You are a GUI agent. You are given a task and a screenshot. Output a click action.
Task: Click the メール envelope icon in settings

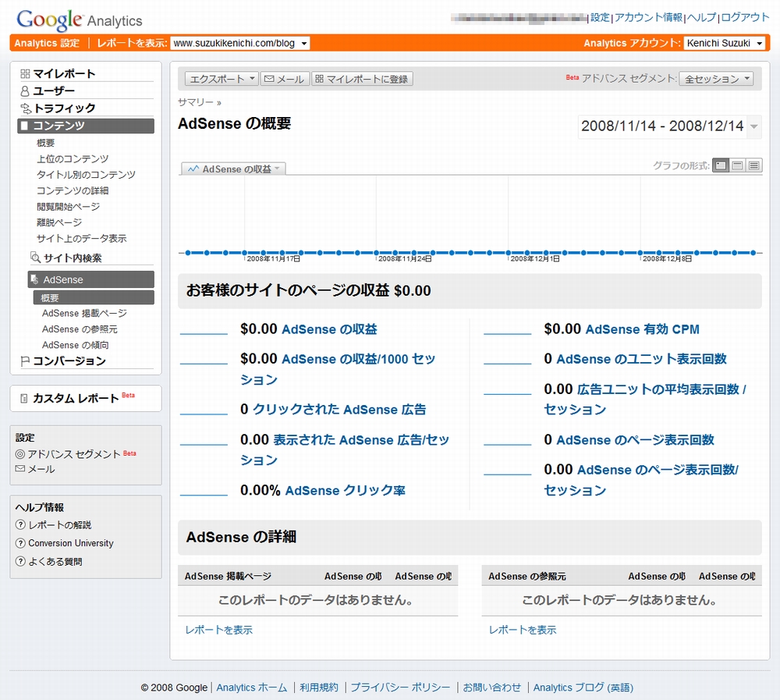20,468
